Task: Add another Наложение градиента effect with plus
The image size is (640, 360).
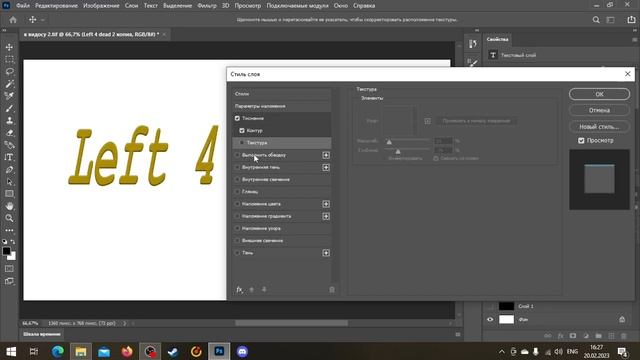Action: click(326, 216)
